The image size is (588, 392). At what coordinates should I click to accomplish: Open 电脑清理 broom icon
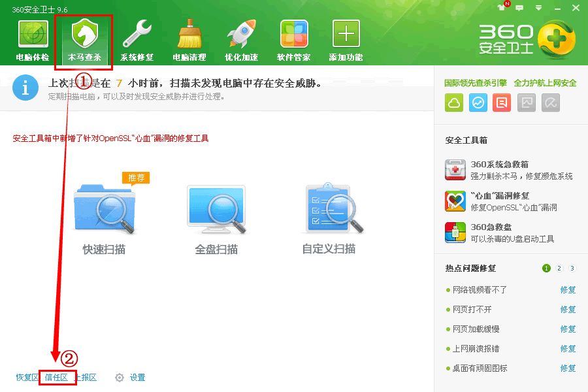click(x=189, y=34)
